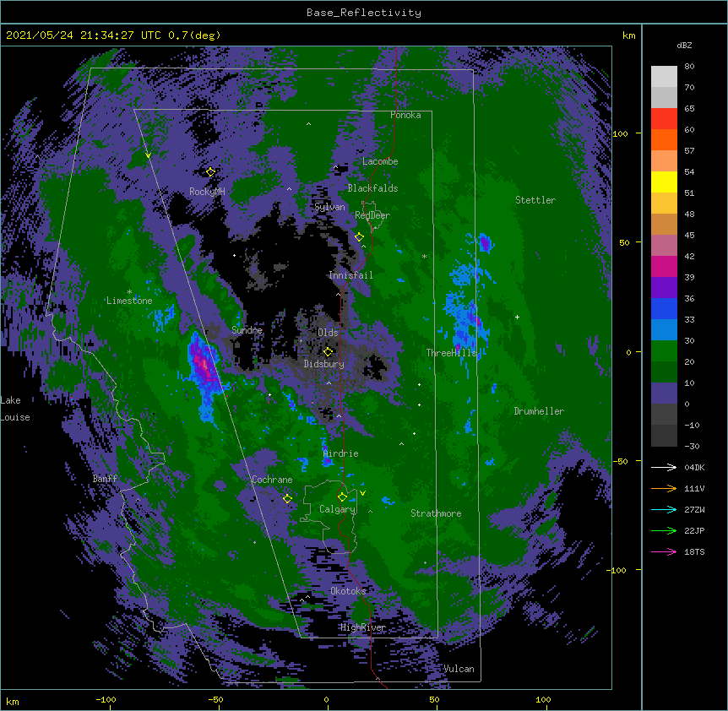Image resolution: width=728 pixels, height=711 pixels.
Task: Click the asterisk marker above Limestone label
Action: [129, 292]
